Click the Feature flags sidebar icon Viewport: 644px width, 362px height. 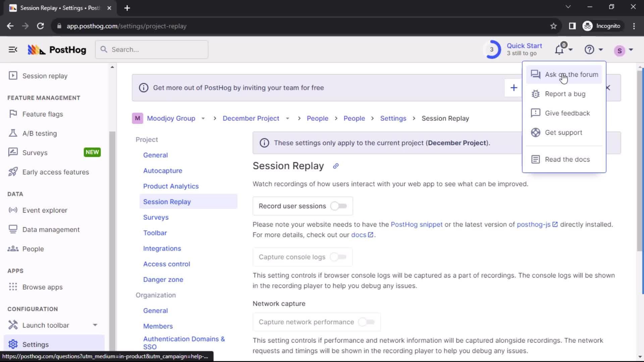pyautogui.click(x=12, y=114)
